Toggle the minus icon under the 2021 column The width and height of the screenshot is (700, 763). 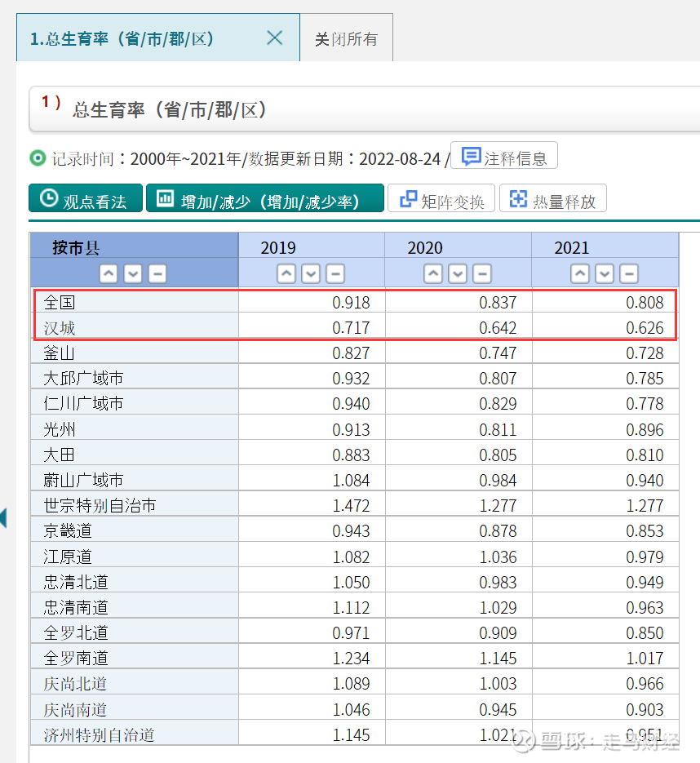(x=629, y=273)
